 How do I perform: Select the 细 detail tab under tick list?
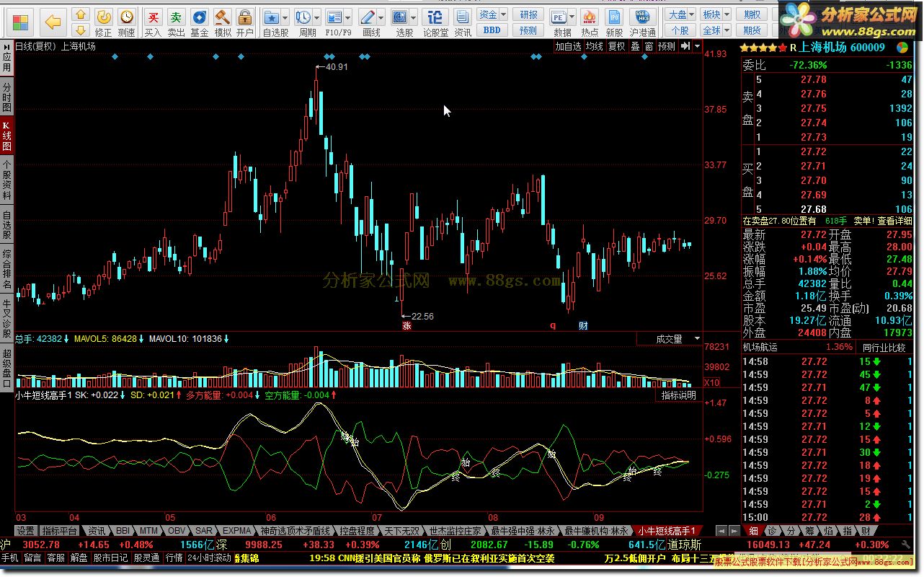tap(754, 531)
